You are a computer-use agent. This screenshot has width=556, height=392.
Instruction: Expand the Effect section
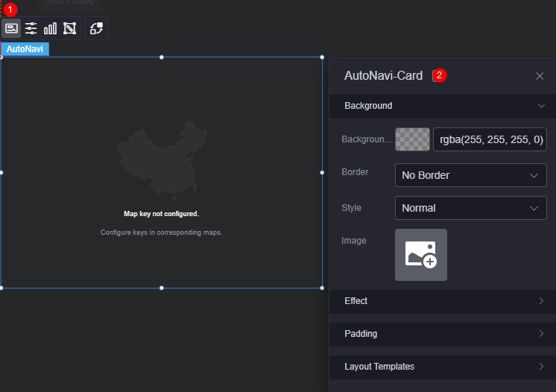click(443, 301)
